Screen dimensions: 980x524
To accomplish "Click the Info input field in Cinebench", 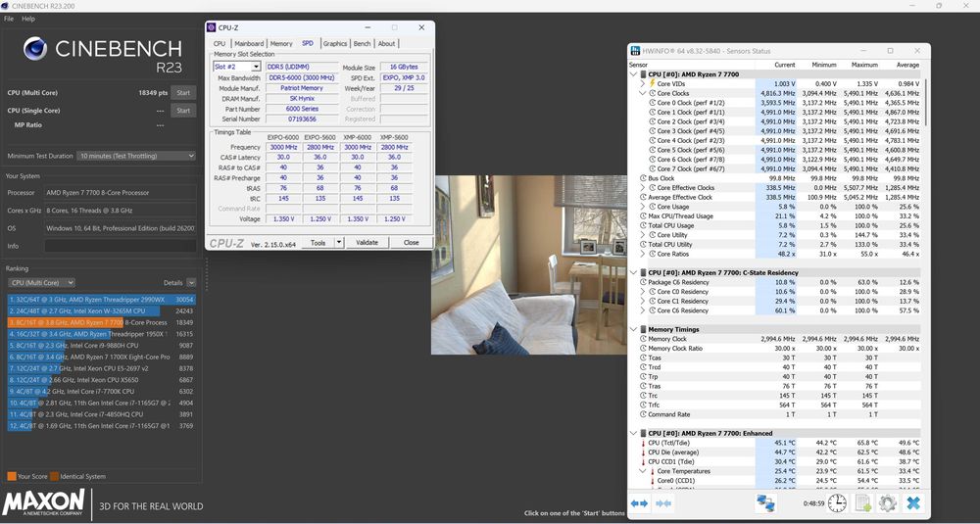I will pos(120,246).
